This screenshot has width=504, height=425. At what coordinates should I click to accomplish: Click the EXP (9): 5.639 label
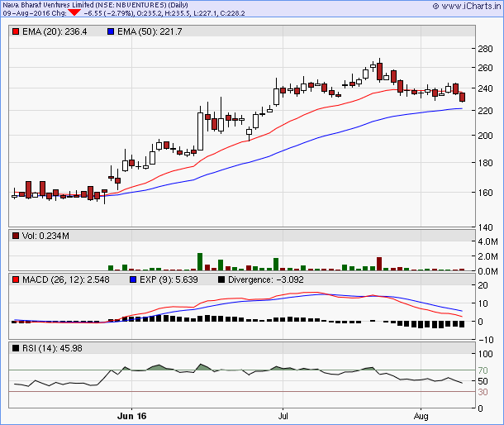[x=169, y=279]
